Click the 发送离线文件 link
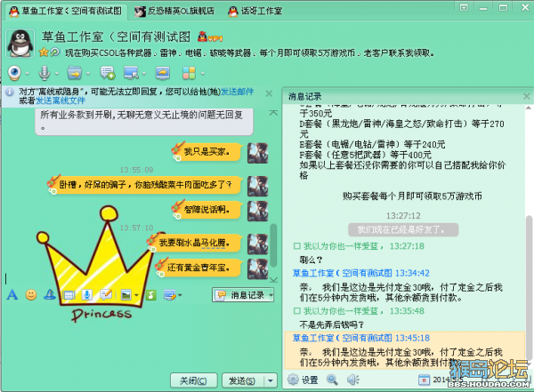 tap(61, 100)
